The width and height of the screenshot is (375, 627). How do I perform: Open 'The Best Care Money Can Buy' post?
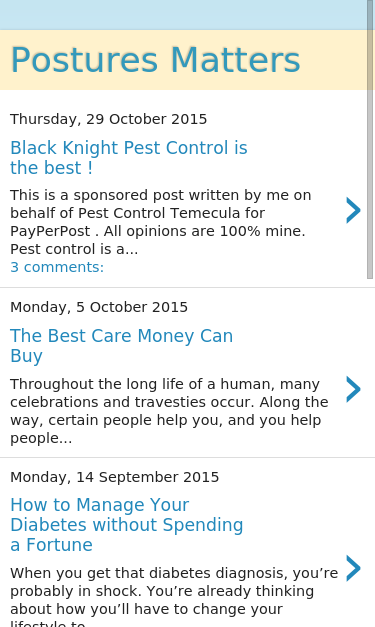point(122,346)
